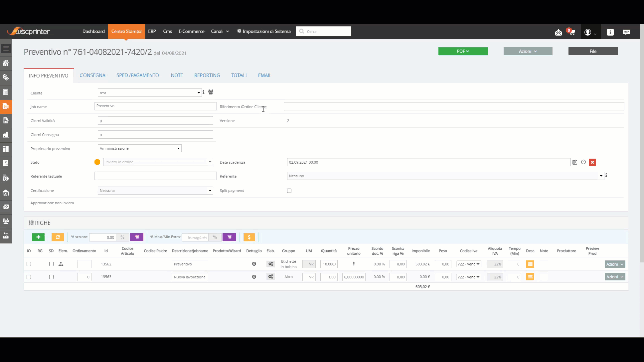
Task: Open the Referente dropdown showing Nessuno
Action: 445,176
